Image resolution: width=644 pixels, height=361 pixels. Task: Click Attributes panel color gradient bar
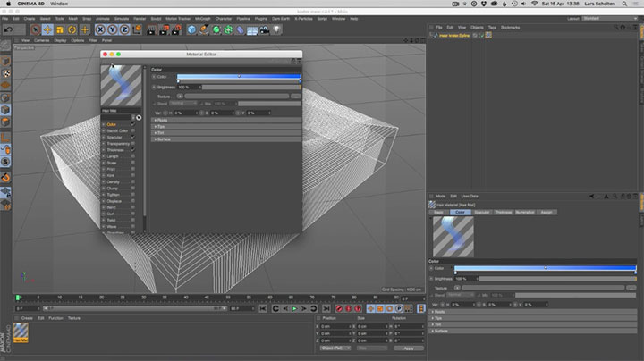tap(545, 268)
